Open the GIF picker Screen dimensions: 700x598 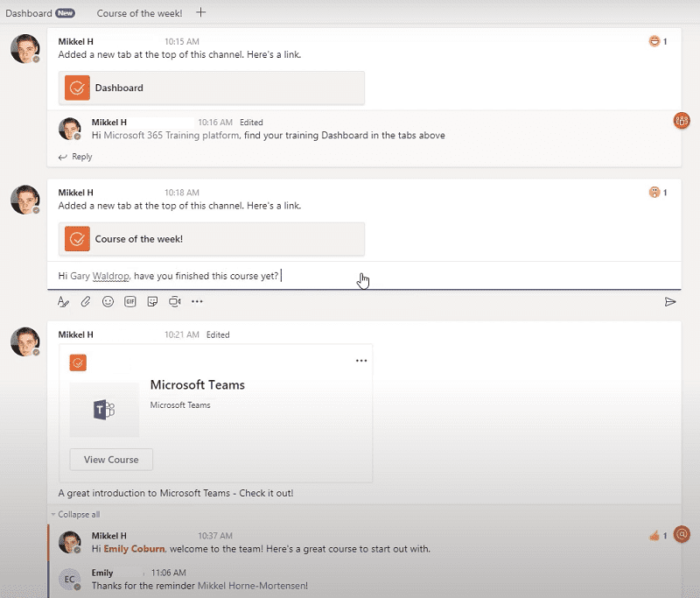point(129,302)
